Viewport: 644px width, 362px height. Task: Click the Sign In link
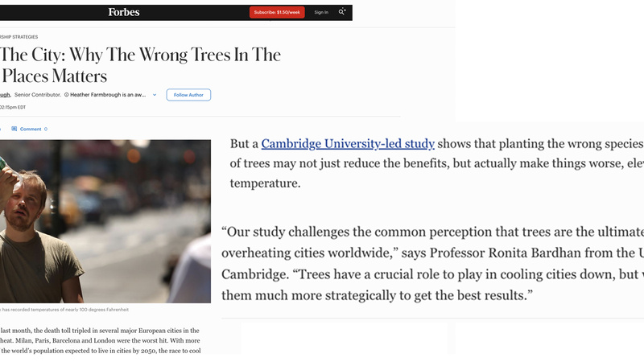pyautogui.click(x=321, y=12)
